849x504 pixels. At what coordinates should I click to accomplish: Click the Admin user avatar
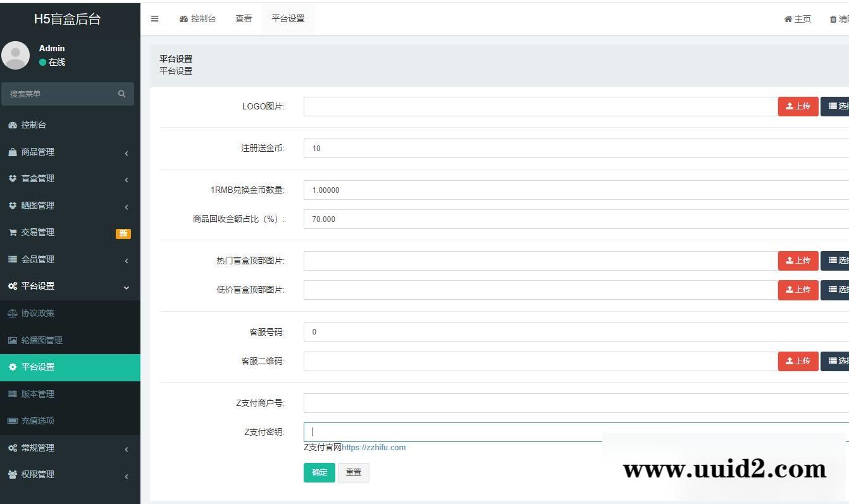16,55
